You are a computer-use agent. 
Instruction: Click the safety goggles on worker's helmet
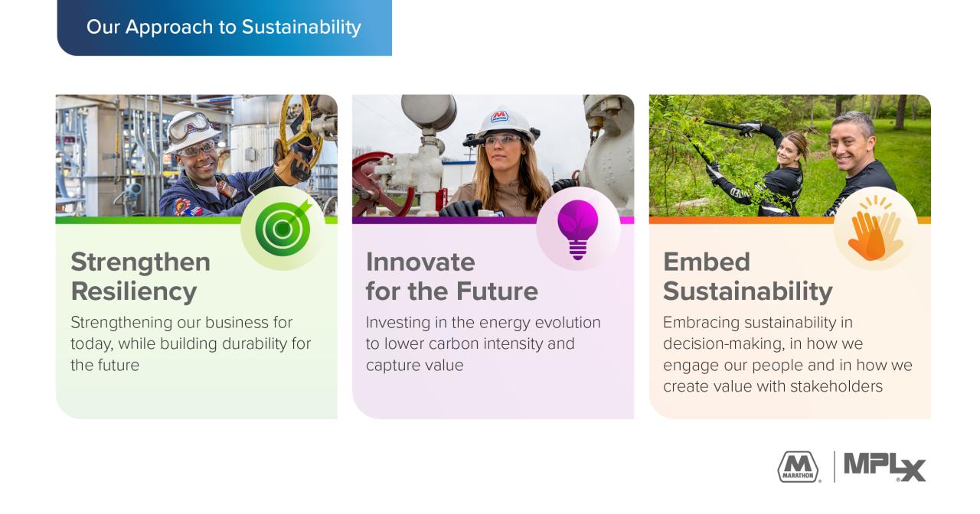tap(188, 125)
